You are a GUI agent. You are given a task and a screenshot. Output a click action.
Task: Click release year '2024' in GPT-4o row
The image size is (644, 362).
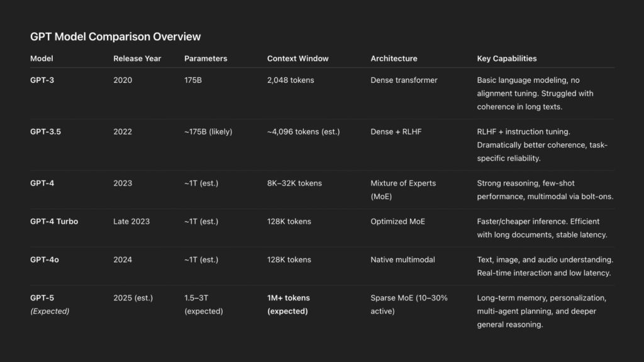pos(123,260)
